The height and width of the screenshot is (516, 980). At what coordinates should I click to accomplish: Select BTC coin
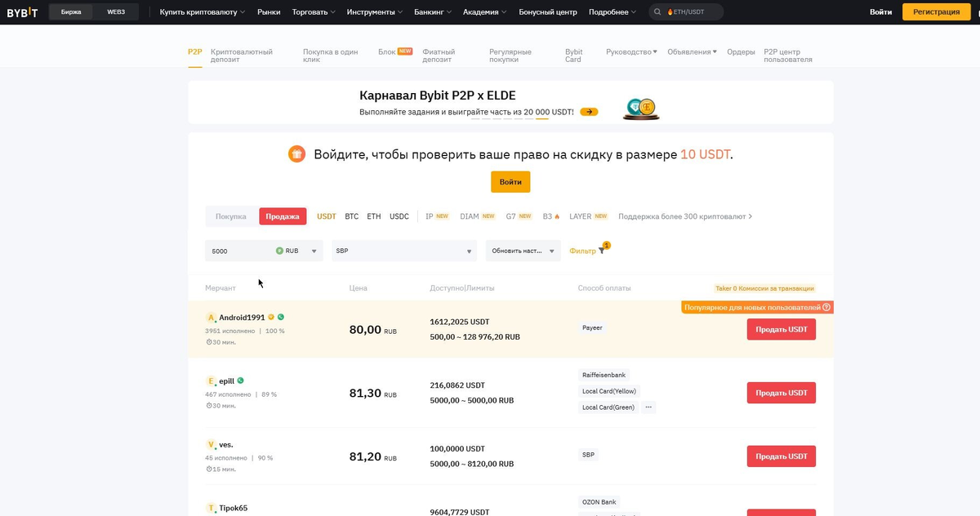tap(352, 216)
